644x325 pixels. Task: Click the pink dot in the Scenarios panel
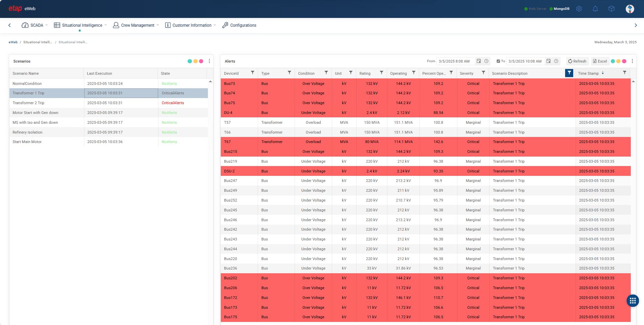[x=201, y=61]
